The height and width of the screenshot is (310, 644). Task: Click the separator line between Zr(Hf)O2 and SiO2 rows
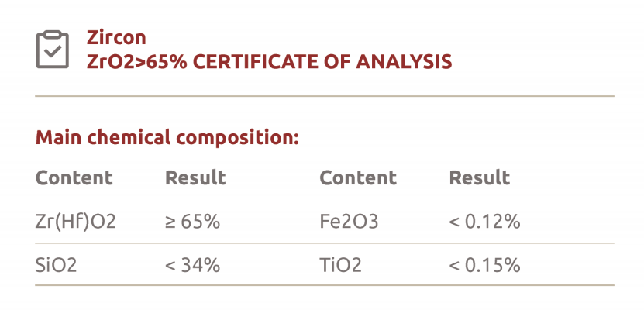pyautogui.click(x=325, y=244)
